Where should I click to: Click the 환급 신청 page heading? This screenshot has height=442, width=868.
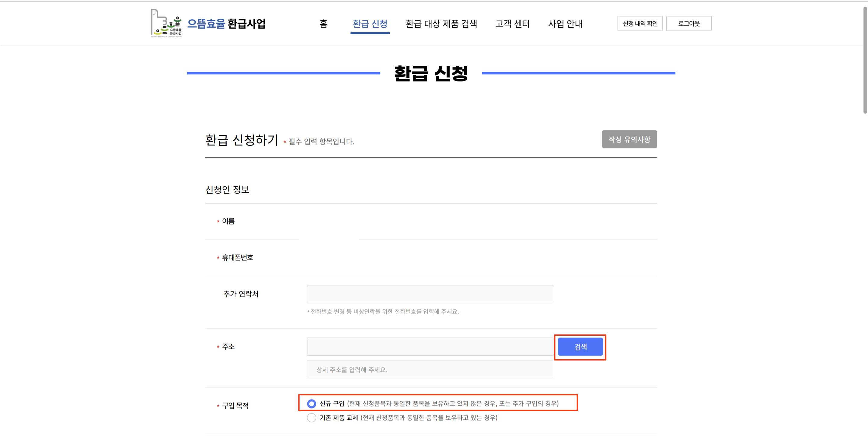(x=431, y=73)
